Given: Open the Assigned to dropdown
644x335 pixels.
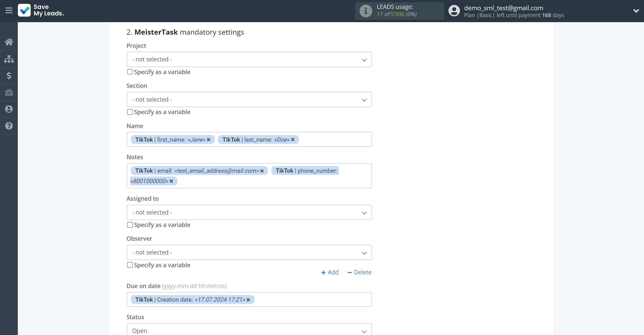Looking at the screenshot, I should point(249,212).
